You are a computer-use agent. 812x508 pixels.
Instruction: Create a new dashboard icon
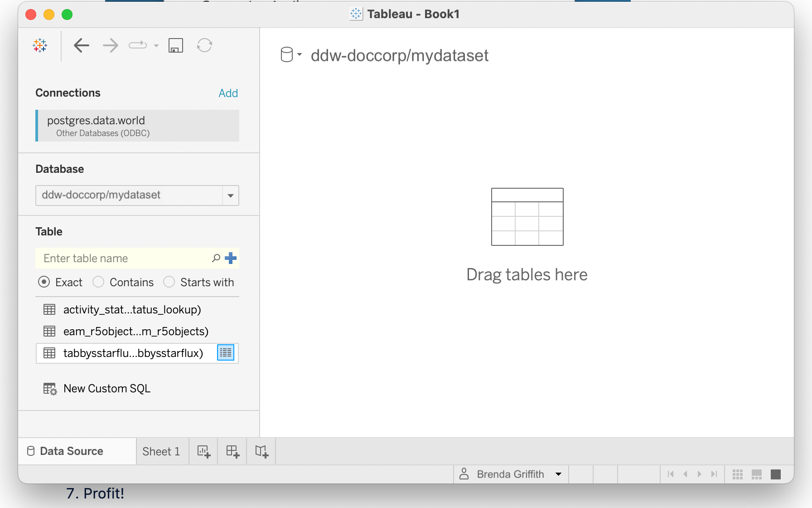coord(232,451)
